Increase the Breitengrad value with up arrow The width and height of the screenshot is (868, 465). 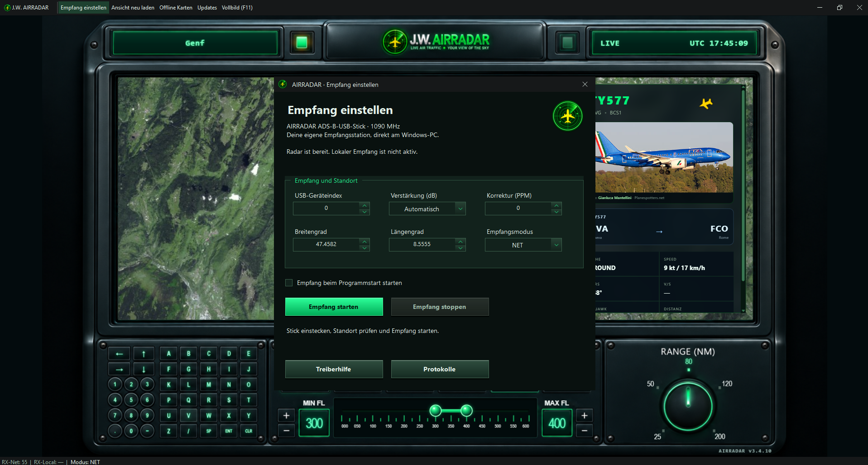click(364, 242)
